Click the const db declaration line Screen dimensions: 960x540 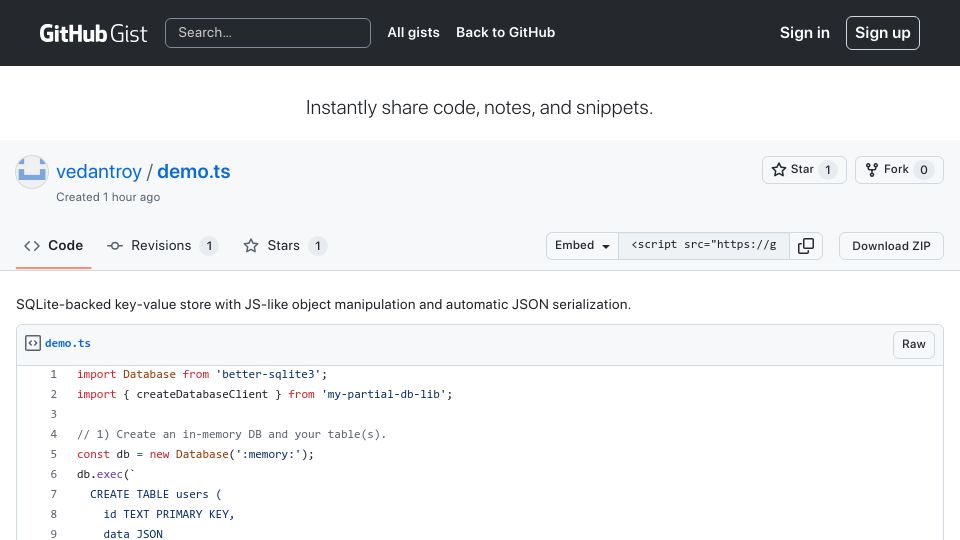(x=195, y=454)
